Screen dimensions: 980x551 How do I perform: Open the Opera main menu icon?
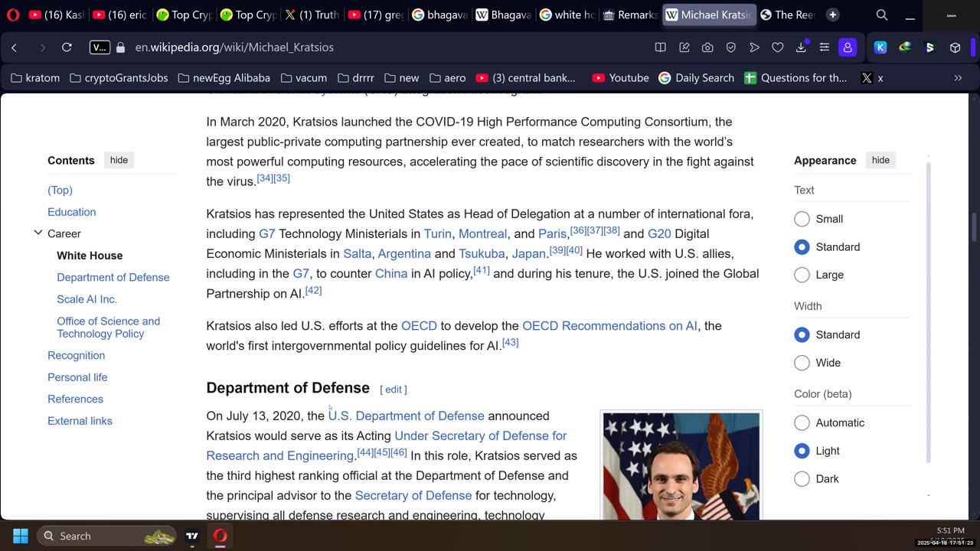coord(13,15)
